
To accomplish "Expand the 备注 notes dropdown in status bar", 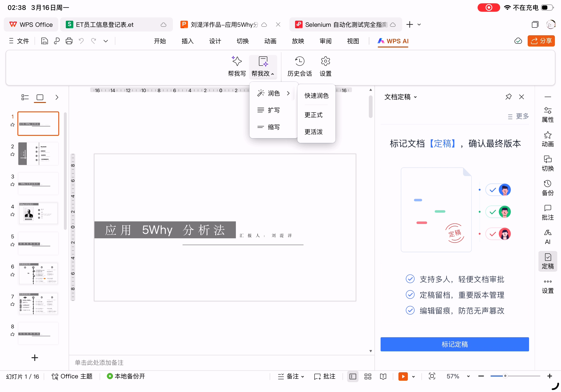I will [303, 376].
